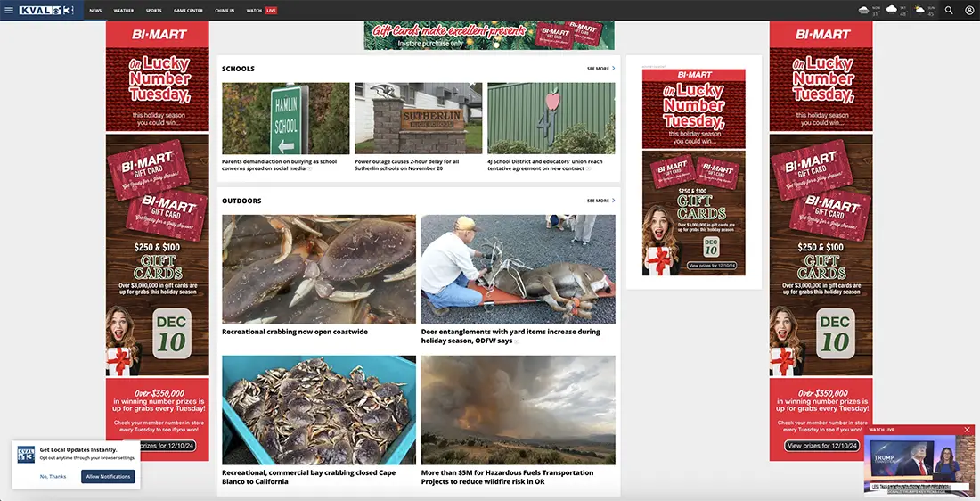The width and height of the screenshot is (980, 501).
Task: Click the SUN forecast partly cloudy icon
Action: point(920,10)
